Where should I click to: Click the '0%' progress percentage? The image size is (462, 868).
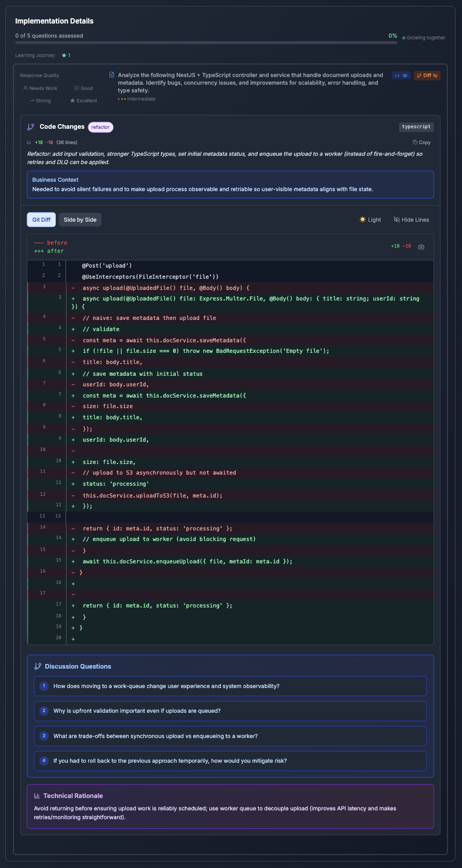[x=393, y=36]
